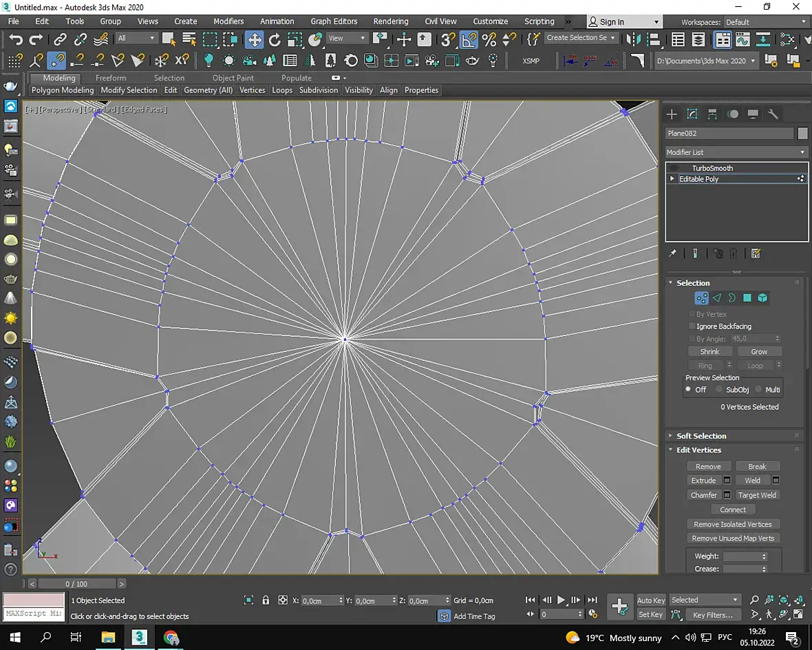812x650 pixels.
Task: Select SubObj preview selection radio button
Action: click(719, 390)
